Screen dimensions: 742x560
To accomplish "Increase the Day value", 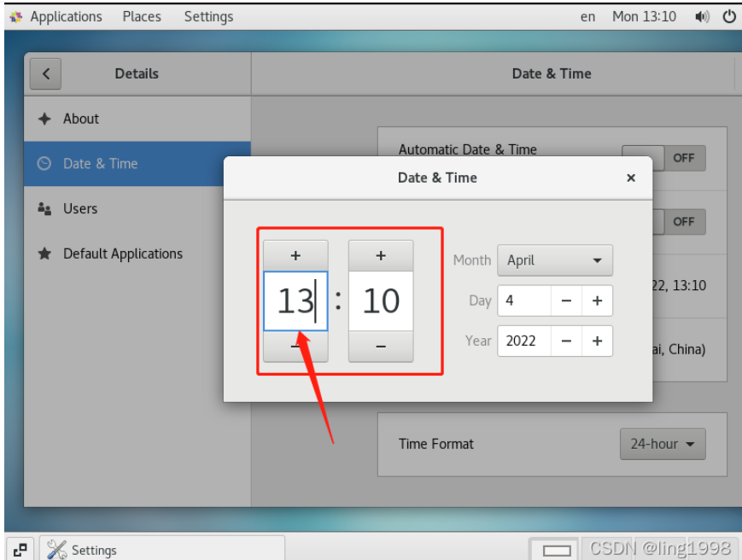I will 597,300.
